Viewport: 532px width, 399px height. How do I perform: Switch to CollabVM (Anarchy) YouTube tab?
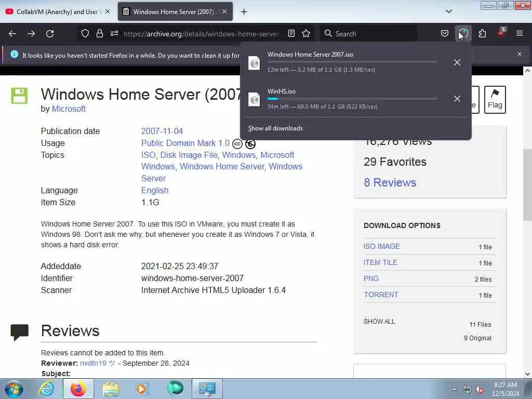click(x=58, y=11)
